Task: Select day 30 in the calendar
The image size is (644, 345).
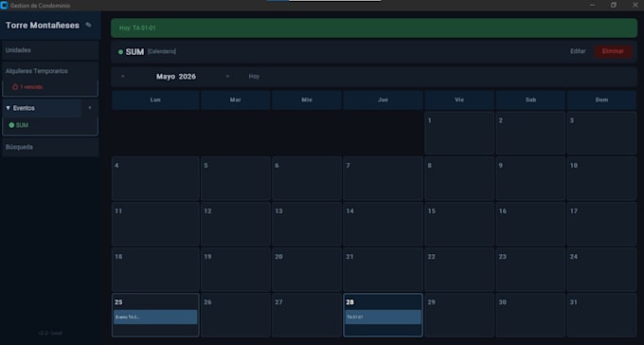Action: [x=530, y=316]
